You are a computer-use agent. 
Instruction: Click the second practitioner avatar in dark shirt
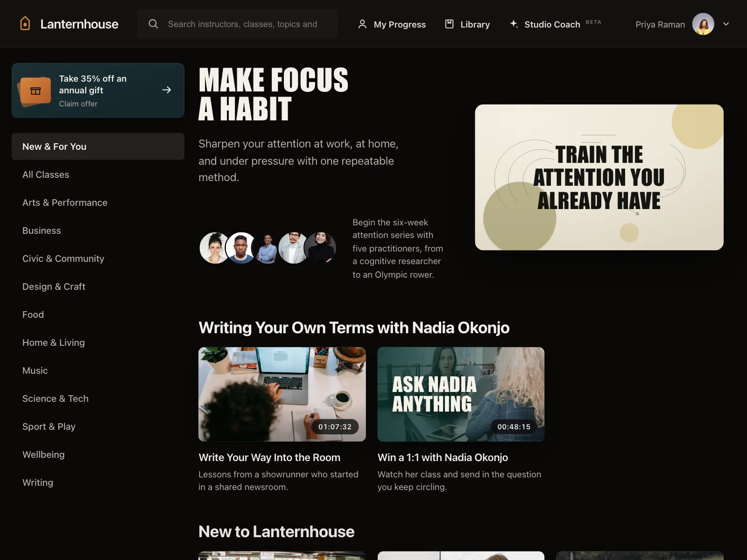(241, 248)
